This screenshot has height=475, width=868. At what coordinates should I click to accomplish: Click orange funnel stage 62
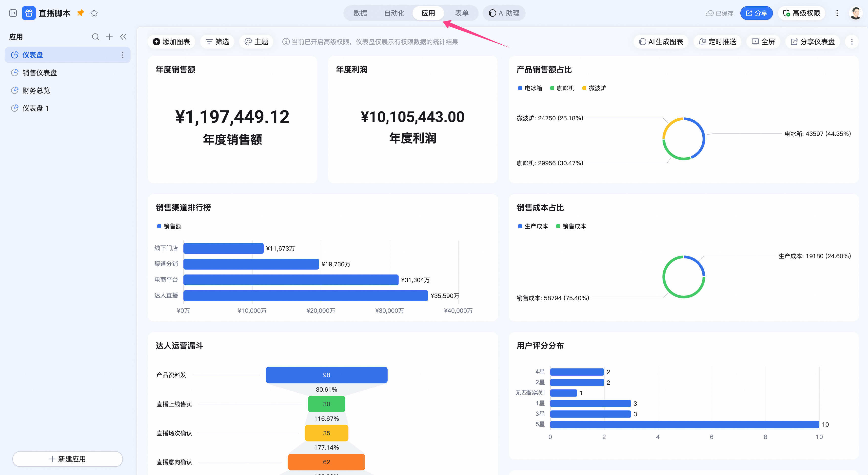[327, 462]
